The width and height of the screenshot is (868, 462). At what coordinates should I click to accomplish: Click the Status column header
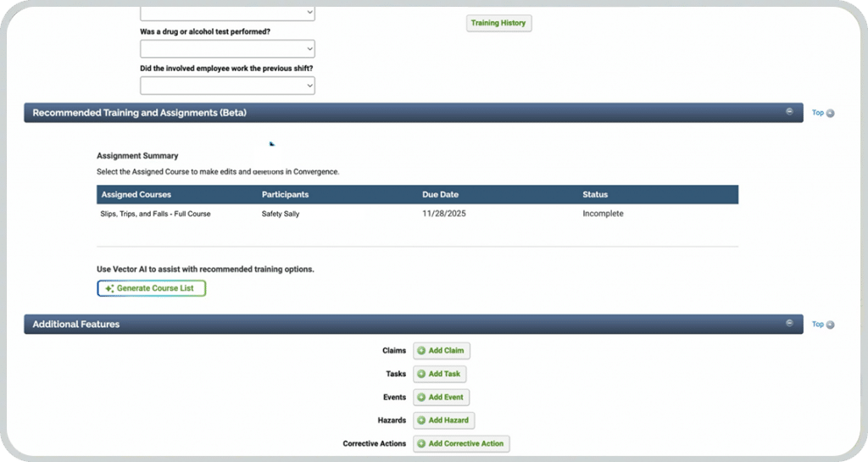point(595,195)
